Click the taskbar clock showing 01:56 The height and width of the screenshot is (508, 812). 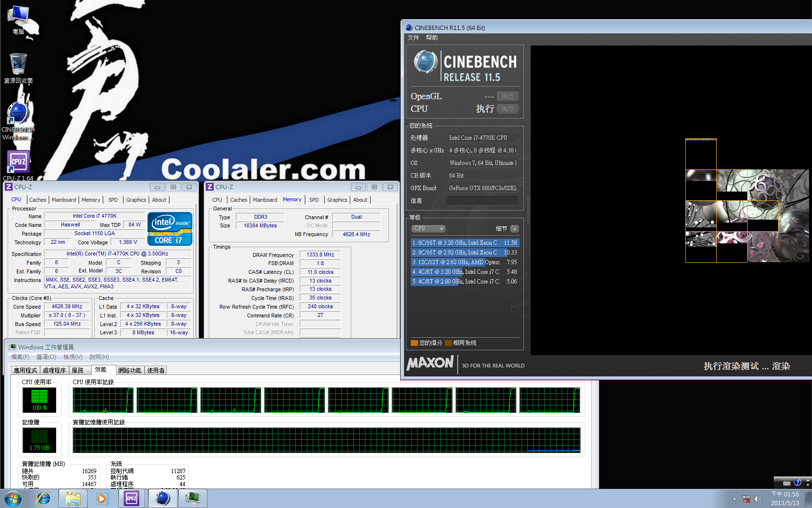[785, 498]
